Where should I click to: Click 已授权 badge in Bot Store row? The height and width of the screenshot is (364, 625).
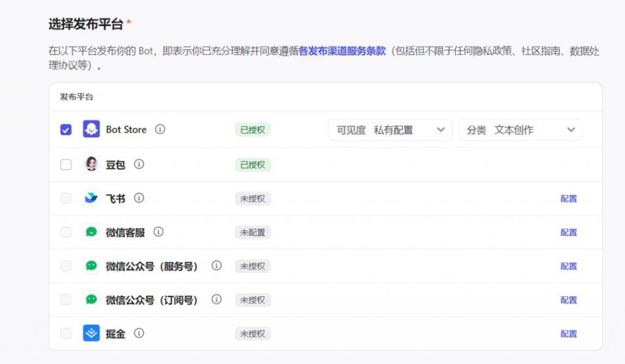[253, 130]
